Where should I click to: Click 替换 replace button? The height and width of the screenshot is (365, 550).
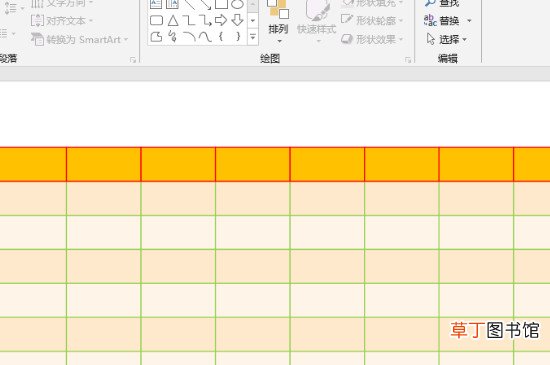point(442,20)
